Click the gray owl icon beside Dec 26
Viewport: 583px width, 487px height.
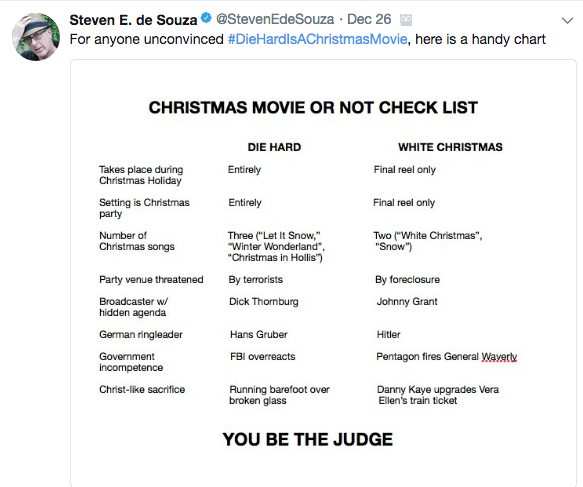click(x=406, y=20)
